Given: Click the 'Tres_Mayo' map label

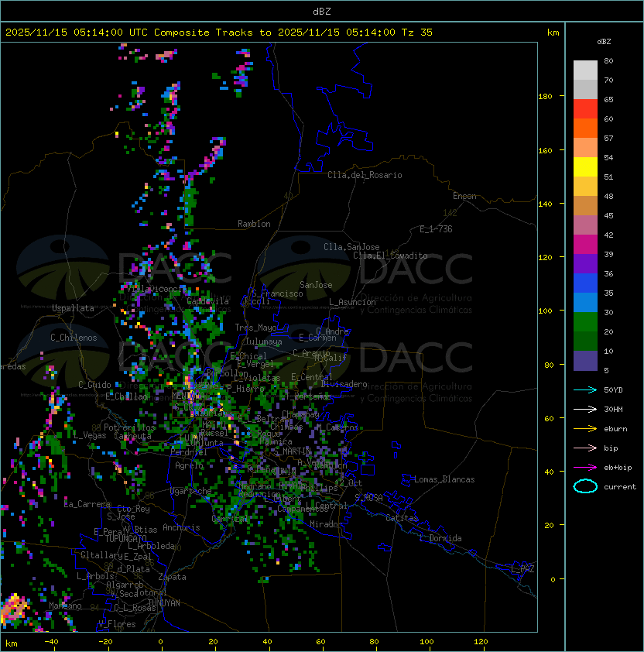Looking at the screenshot, I should [255, 328].
